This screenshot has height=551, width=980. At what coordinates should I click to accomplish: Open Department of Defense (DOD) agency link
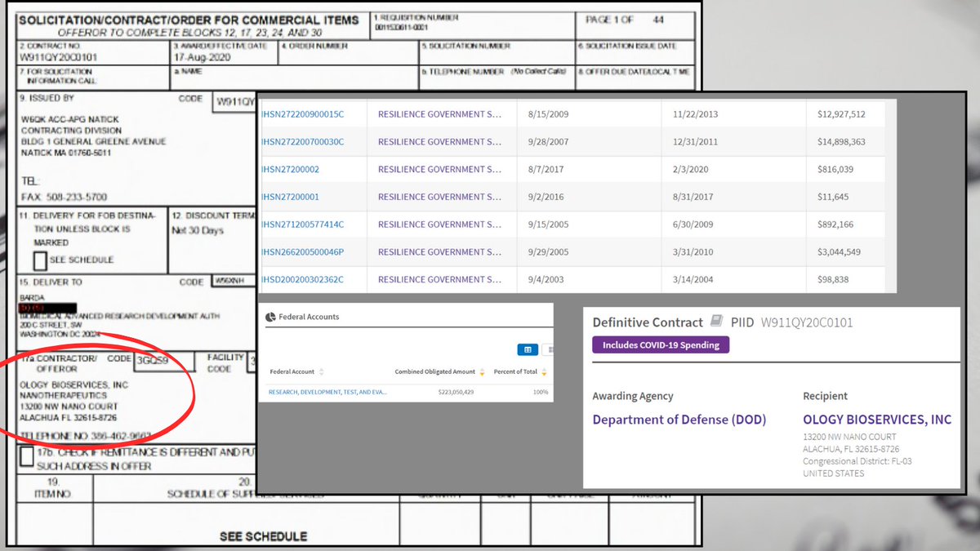[679, 420]
